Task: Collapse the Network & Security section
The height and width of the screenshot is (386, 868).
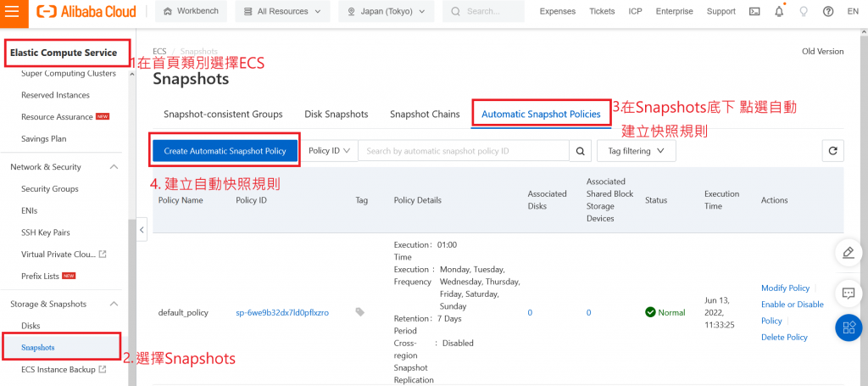Action: coord(114,166)
